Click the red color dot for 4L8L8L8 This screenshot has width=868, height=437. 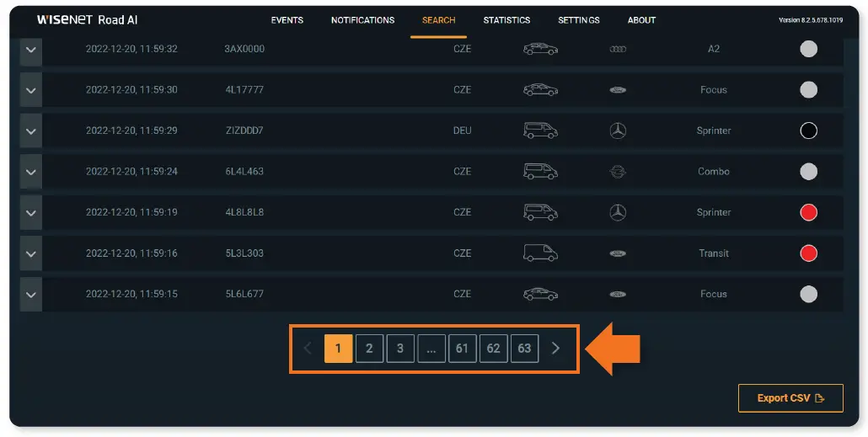(x=809, y=212)
